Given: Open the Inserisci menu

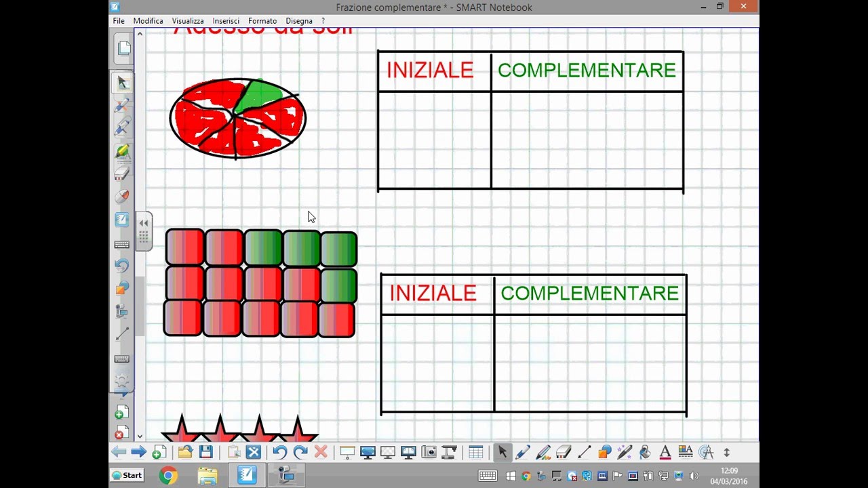Looking at the screenshot, I should pyautogui.click(x=226, y=21).
